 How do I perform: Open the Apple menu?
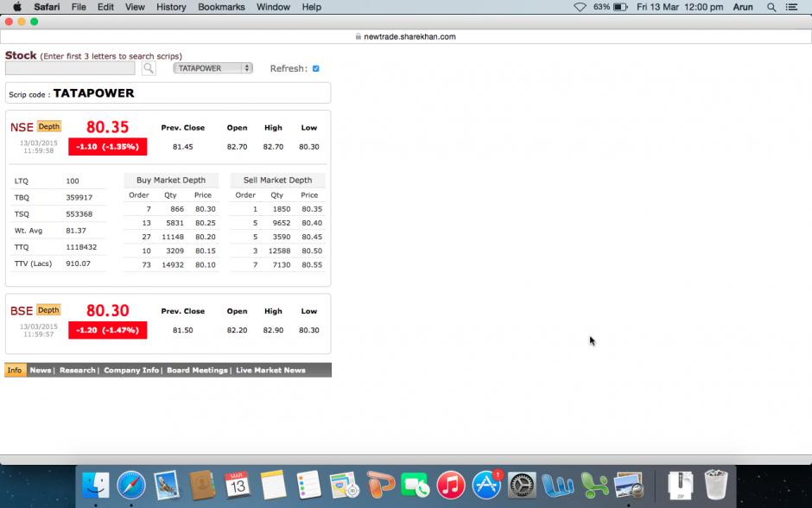[x=17, y=7]
